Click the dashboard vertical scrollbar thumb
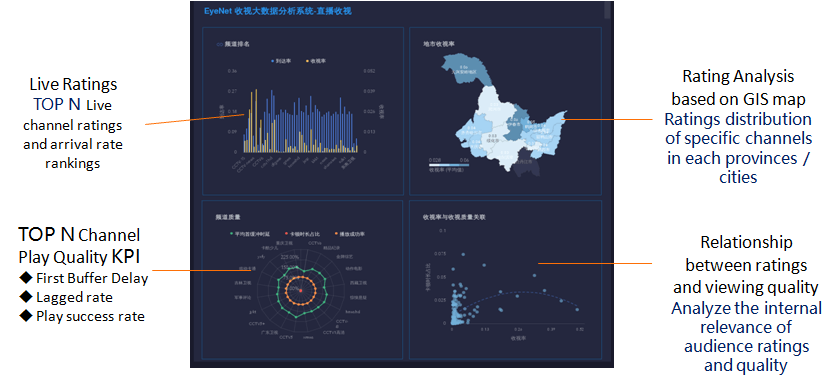 (x=607, y=11)
